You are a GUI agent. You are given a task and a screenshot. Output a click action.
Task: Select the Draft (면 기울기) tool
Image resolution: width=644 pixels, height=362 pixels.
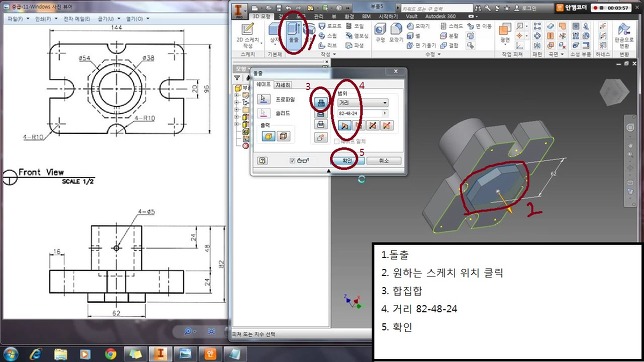[421, 45]
